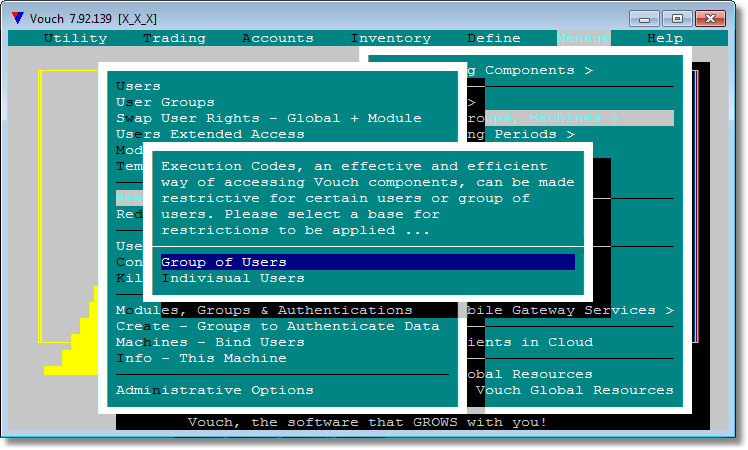Open Users Extended Access
This screenshot has width=748, height=450.
coord(210,135)
